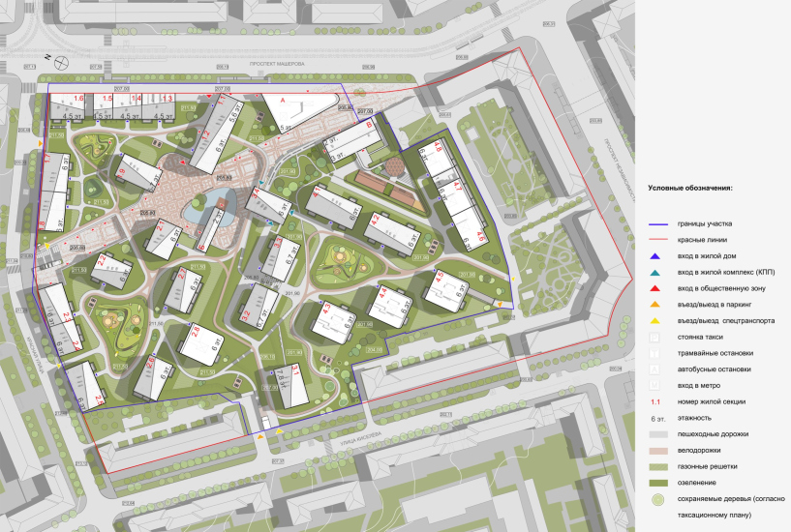Click the north arrow compass symbol
This screenshot has width=791, height=532.
(60, 64)
